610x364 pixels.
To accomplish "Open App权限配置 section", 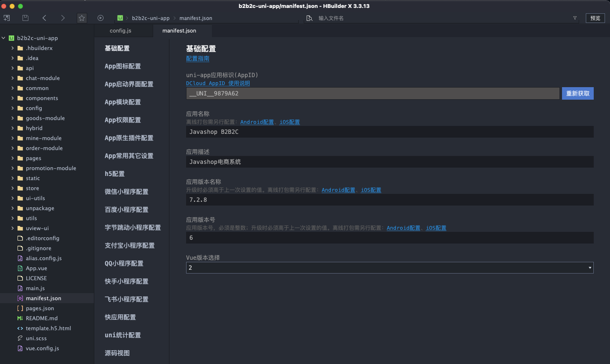I will click(x=123, y=120).
